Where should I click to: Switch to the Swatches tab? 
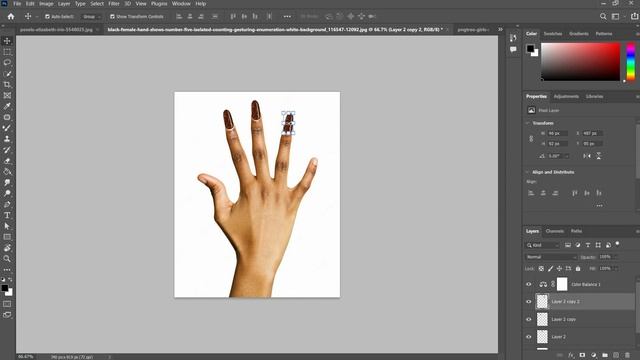553,33
